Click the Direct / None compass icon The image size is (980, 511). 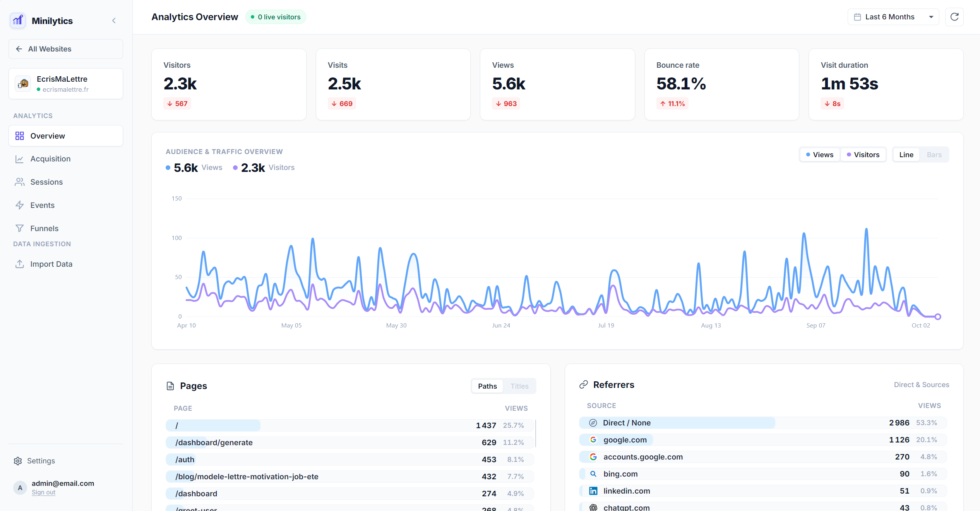pos(593,423)
